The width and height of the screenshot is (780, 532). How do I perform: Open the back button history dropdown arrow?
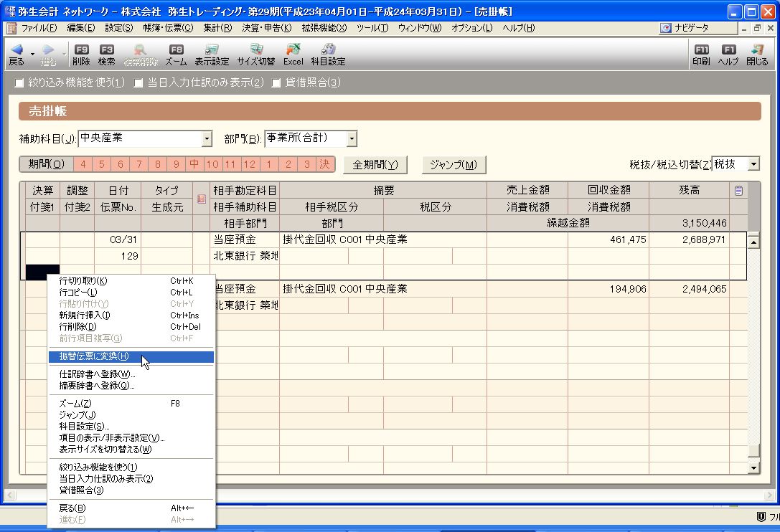coord(32,54)
